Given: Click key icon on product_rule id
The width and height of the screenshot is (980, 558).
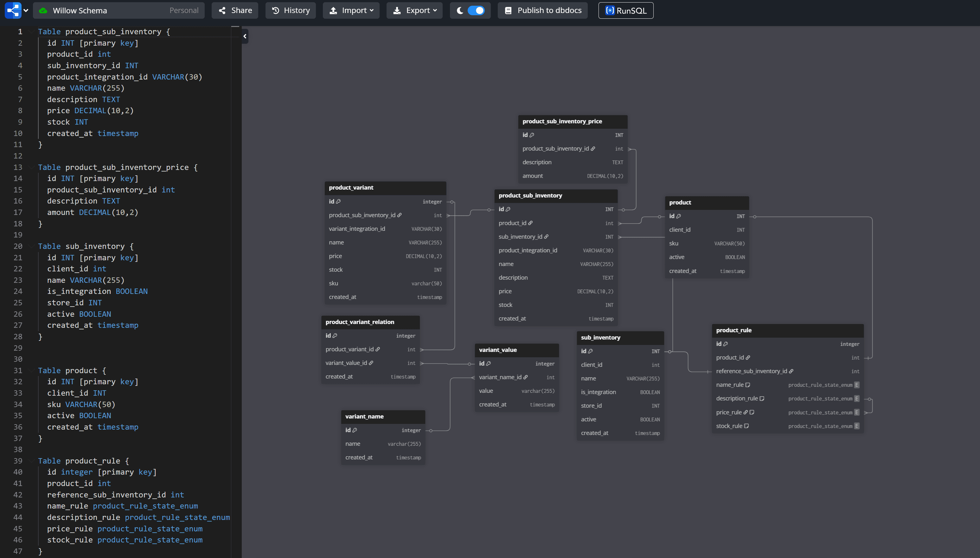Looking at the screenshot, I should (725, 344).
